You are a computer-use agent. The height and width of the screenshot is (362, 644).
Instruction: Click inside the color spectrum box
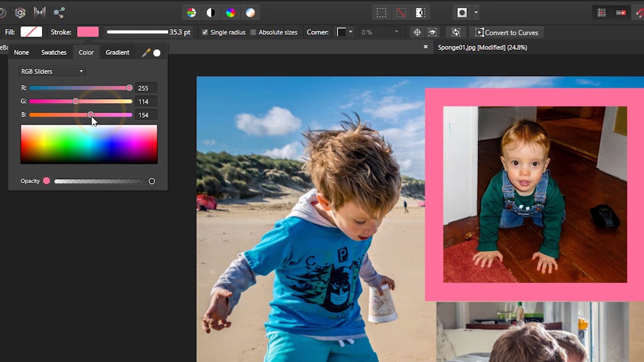[x=89, y=144]
